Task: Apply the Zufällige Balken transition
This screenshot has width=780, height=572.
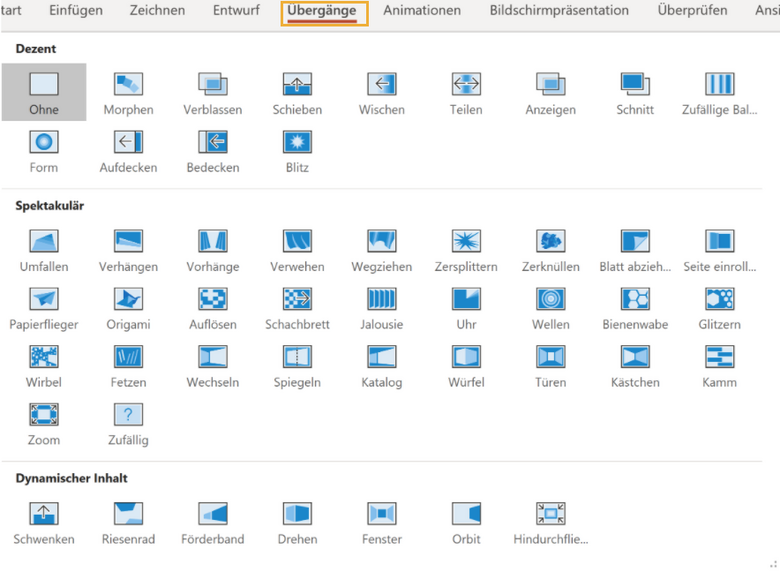Action: 720,92
